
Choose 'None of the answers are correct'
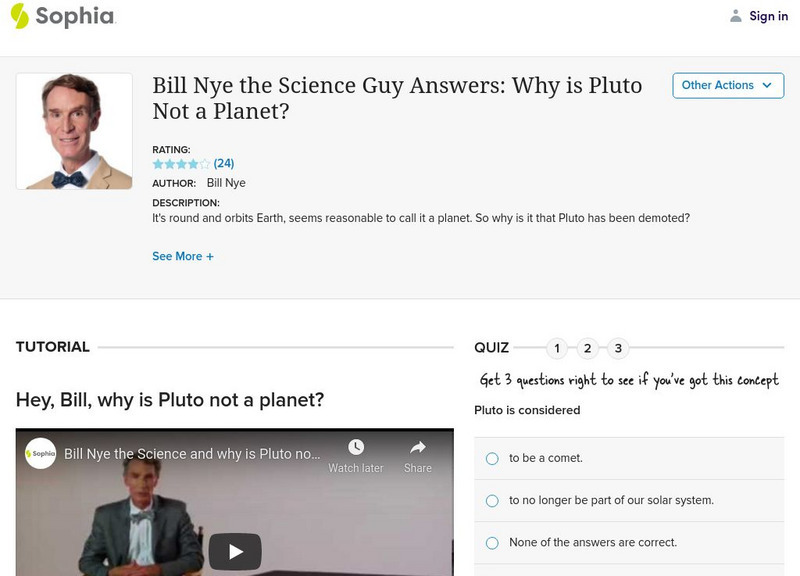click(492, 543)
